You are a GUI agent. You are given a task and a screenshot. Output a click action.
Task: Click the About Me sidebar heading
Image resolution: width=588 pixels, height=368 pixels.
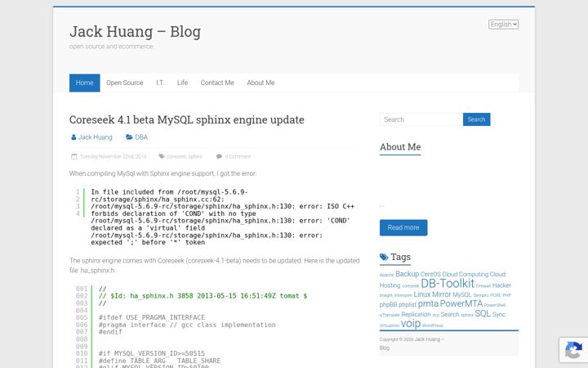pyautogui.click(x=400, y=147)
